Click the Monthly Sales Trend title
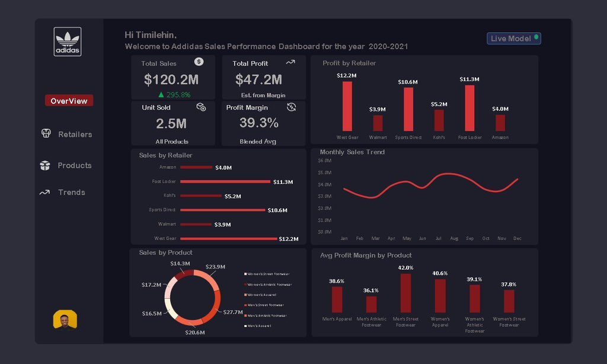 352,152
